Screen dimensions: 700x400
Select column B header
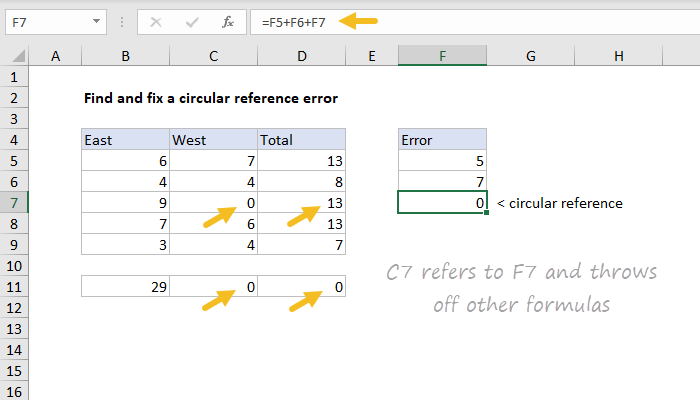(x=125, y=56)
